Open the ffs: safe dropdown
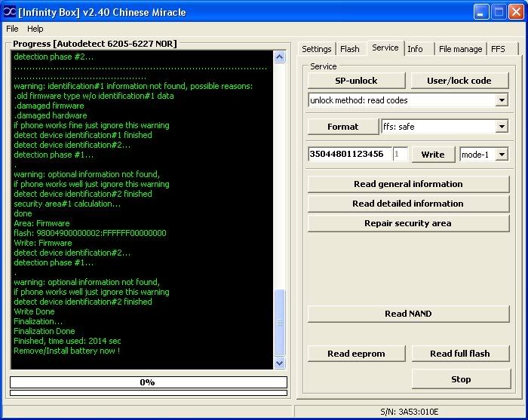The width and height of the screenshot is (528, 420). 502,127
